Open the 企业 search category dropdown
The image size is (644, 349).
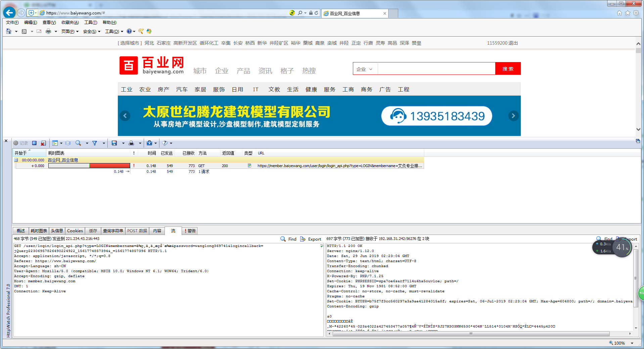(x=365, y=69)
